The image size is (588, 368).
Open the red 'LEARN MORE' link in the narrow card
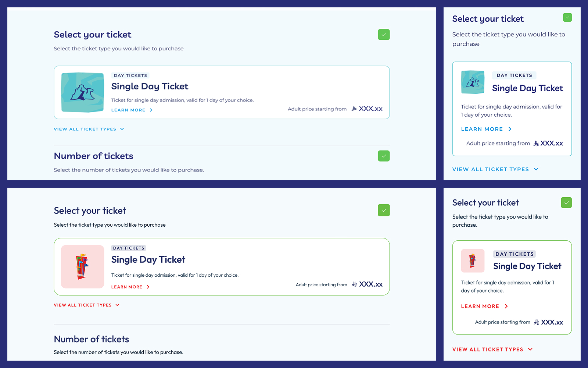coord(480,306)
